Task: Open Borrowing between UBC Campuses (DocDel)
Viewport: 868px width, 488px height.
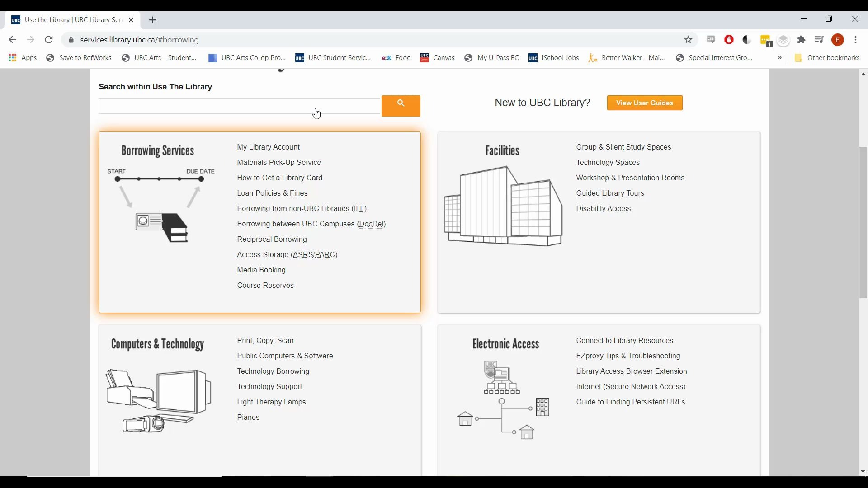Action: click(x=311, y=224)
